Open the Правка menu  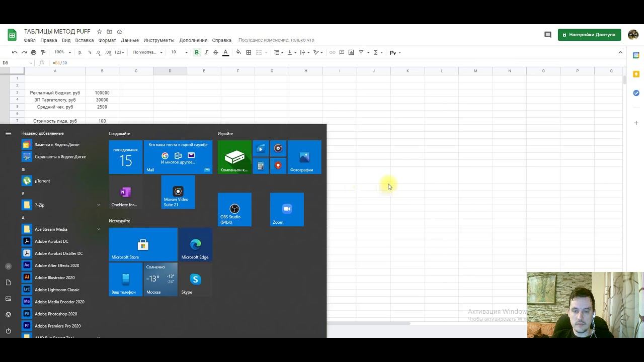pyautogui.click(x=49, y=40)
